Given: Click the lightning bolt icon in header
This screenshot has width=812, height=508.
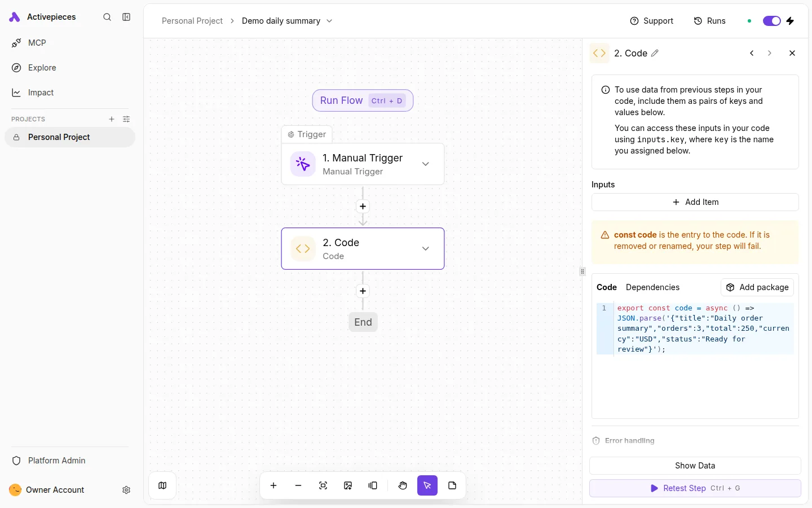Looking at the screenshot, I should pyautogui.click(x=790, y=21).
